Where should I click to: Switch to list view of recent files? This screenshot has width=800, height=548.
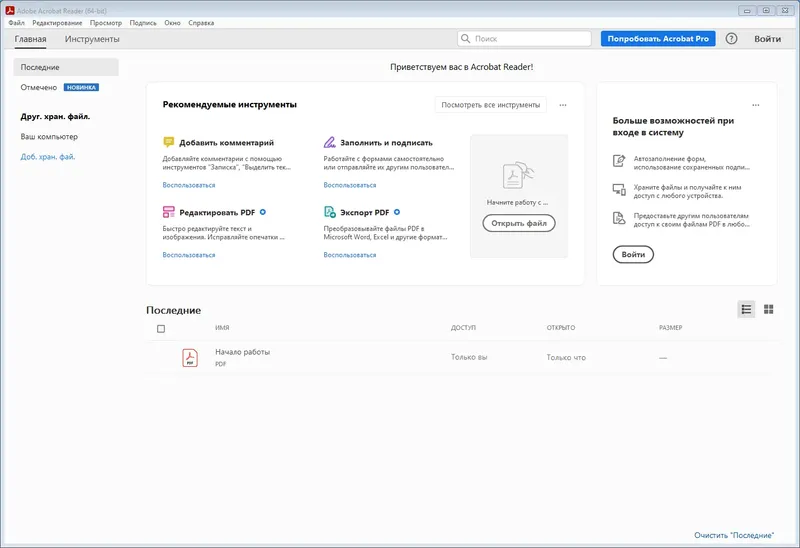(746, 309)
